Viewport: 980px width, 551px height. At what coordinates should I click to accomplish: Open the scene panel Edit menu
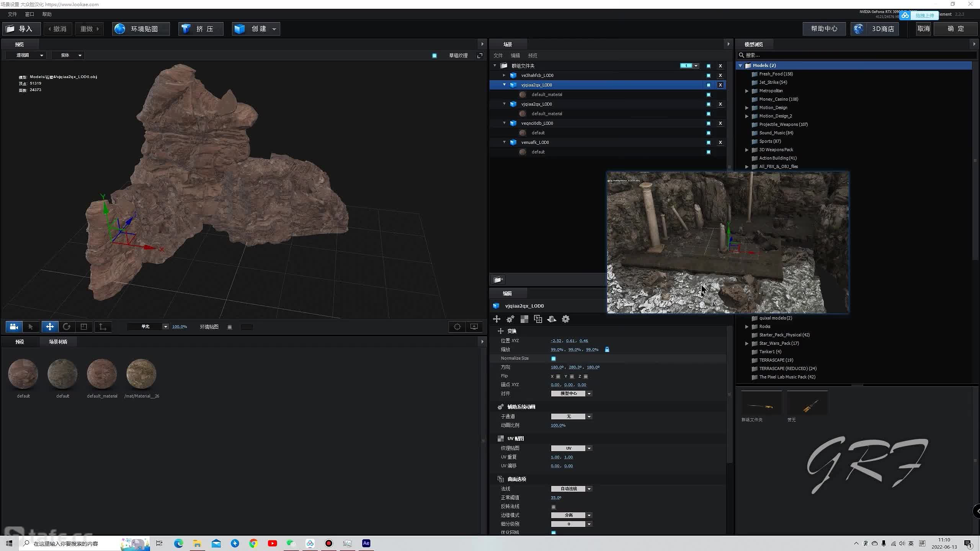tap(515, 55)
